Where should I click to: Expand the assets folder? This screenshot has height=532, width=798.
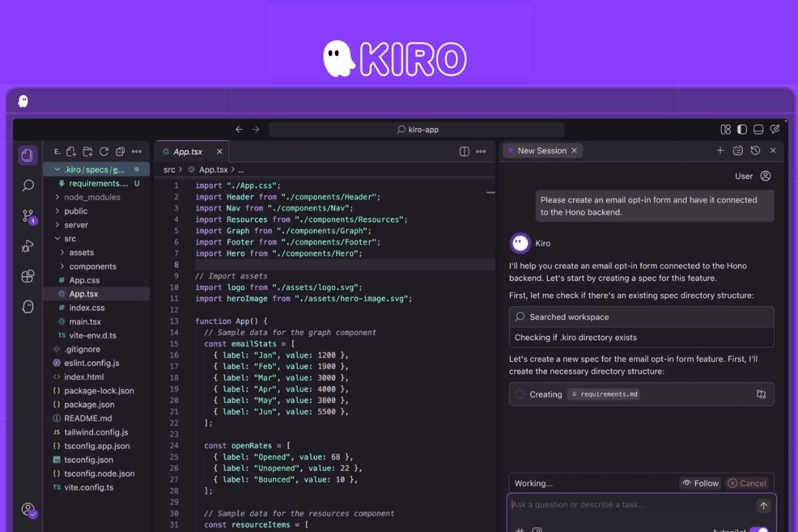(96, 253)
